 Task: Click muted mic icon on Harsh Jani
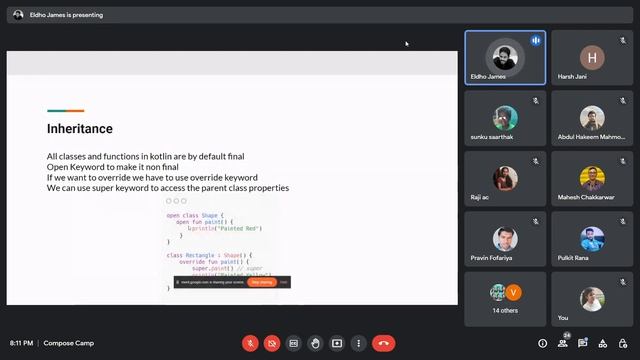click(623, 40)
